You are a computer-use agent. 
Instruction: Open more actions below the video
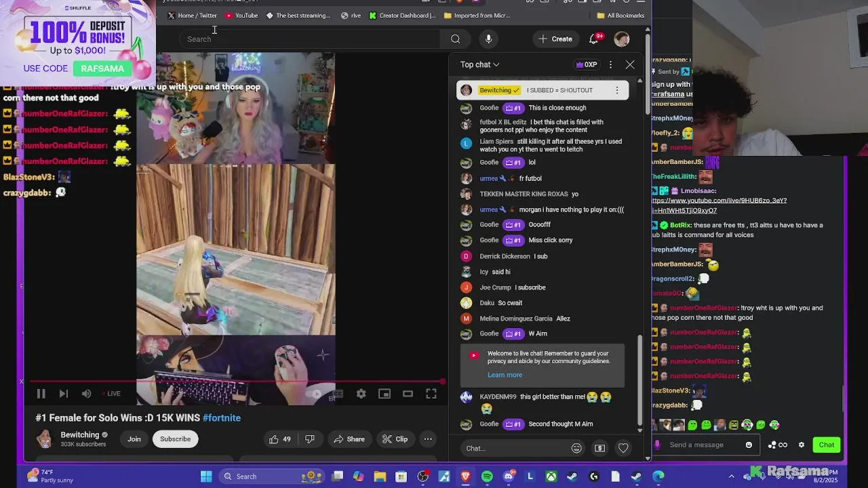pyautogui.click(x=428, y=439)
